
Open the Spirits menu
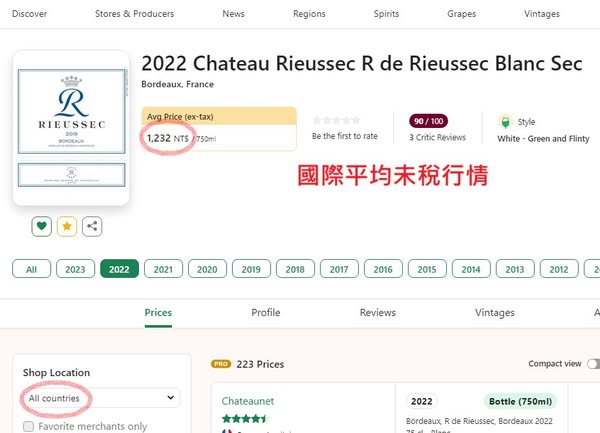(386, 14)
